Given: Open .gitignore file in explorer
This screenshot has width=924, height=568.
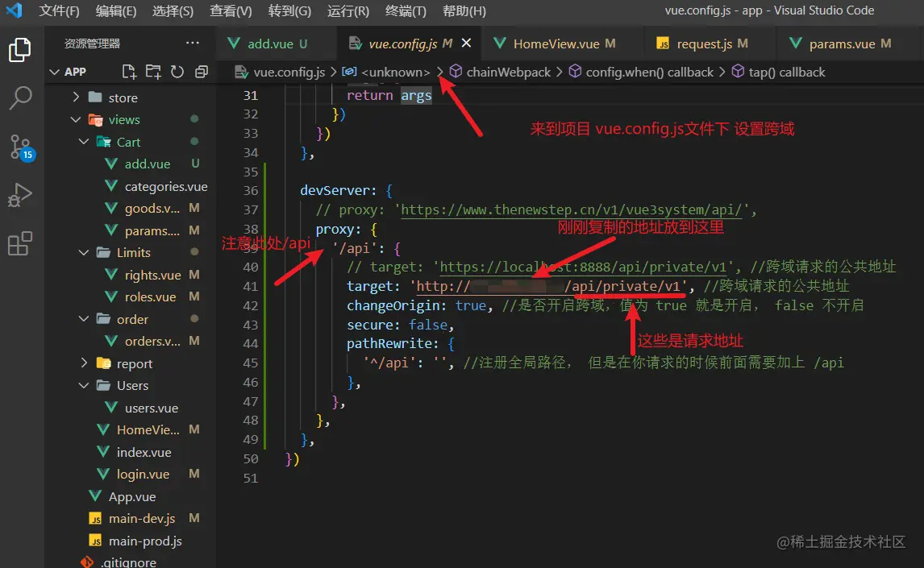Looking at the screenshot, I should 130,562.
